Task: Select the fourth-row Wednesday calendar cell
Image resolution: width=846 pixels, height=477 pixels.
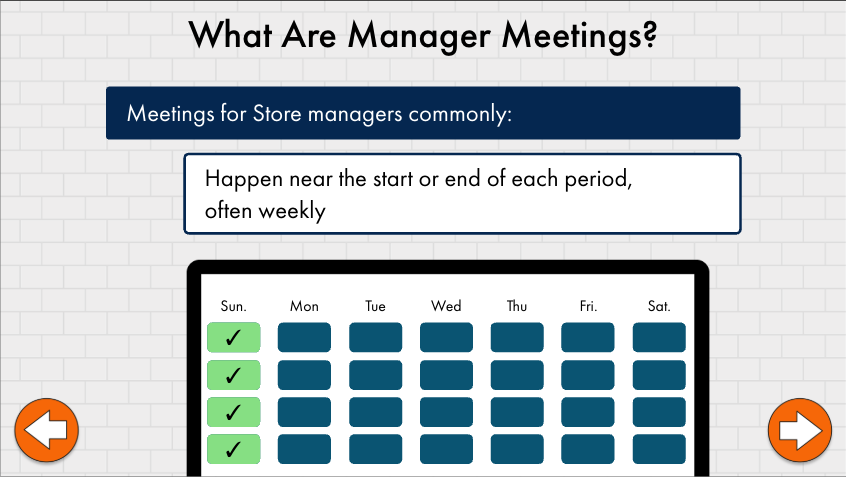Action: pyautogui.click(x=446, y=449)
